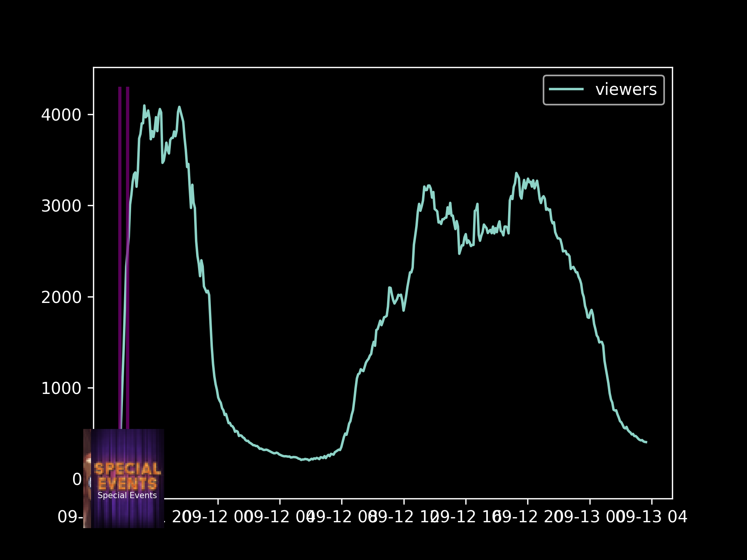Screen dimensions: 747x560
Task: Click the end point of viewers line
Action: pyautogui.click(x=646, y=442)
